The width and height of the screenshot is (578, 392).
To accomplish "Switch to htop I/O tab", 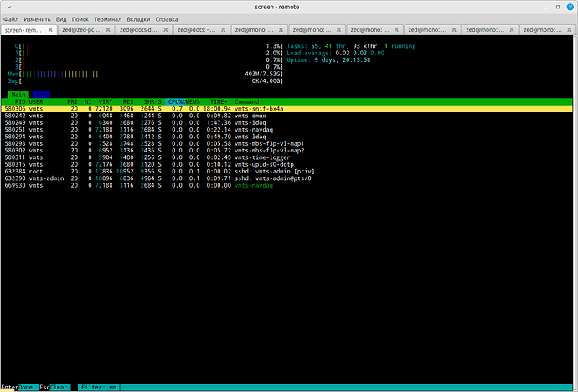I will [40, 95].
